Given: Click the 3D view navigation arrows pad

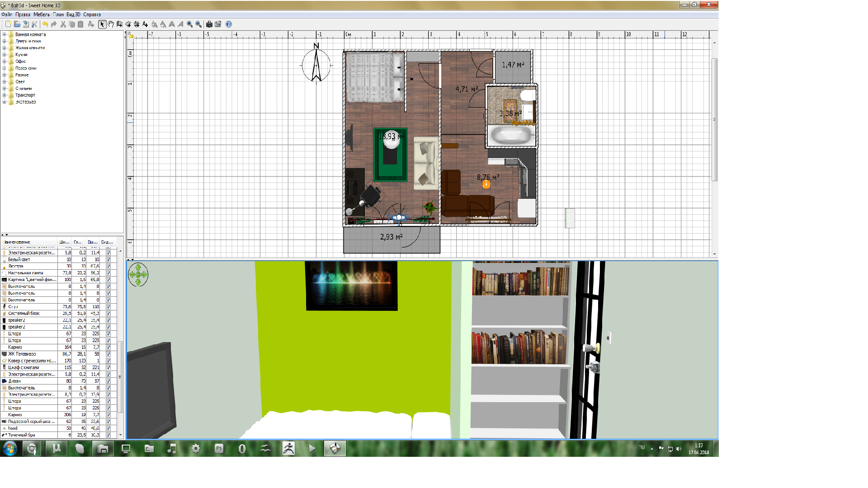Looking at the screenshot, I should tap(138, 274).
